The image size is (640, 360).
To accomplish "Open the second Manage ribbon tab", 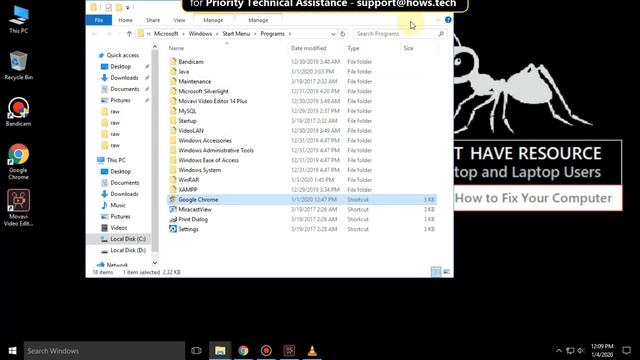I will click(x=258, y=20).
